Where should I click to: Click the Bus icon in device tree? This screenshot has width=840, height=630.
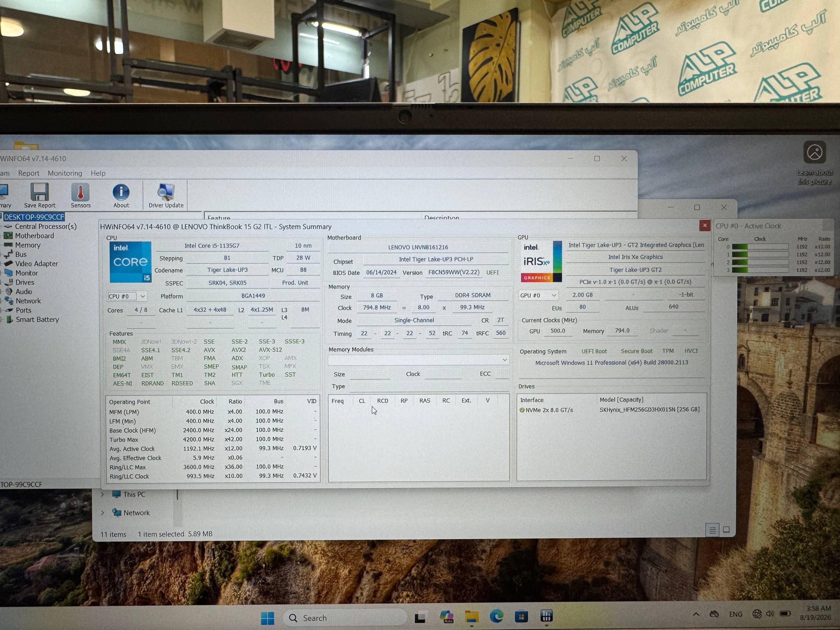click(x=8, y=254)
